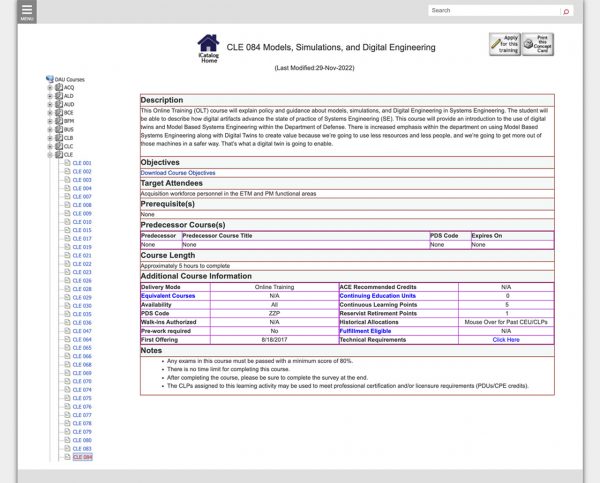Screen dimensions: 600x483
Task: Collapse the CLE course category
Action: (x=50, y=155)
